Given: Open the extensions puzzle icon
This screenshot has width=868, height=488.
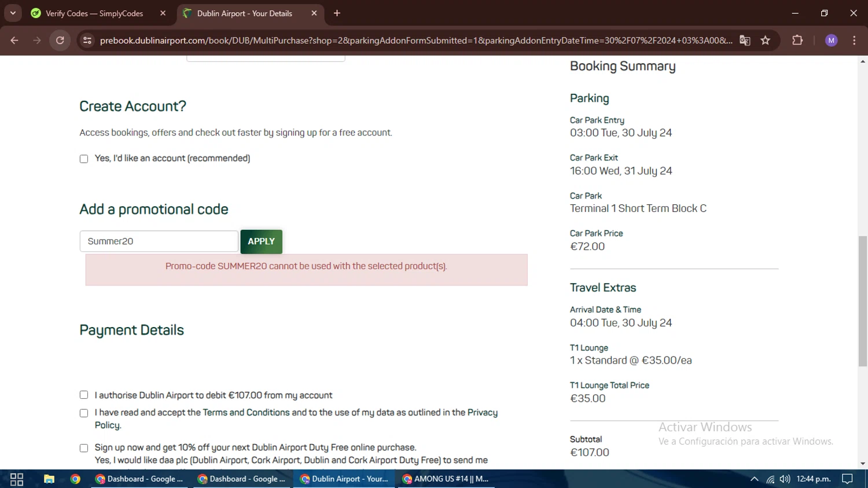Looking at the screenshot, I should (x=797, y=41).
